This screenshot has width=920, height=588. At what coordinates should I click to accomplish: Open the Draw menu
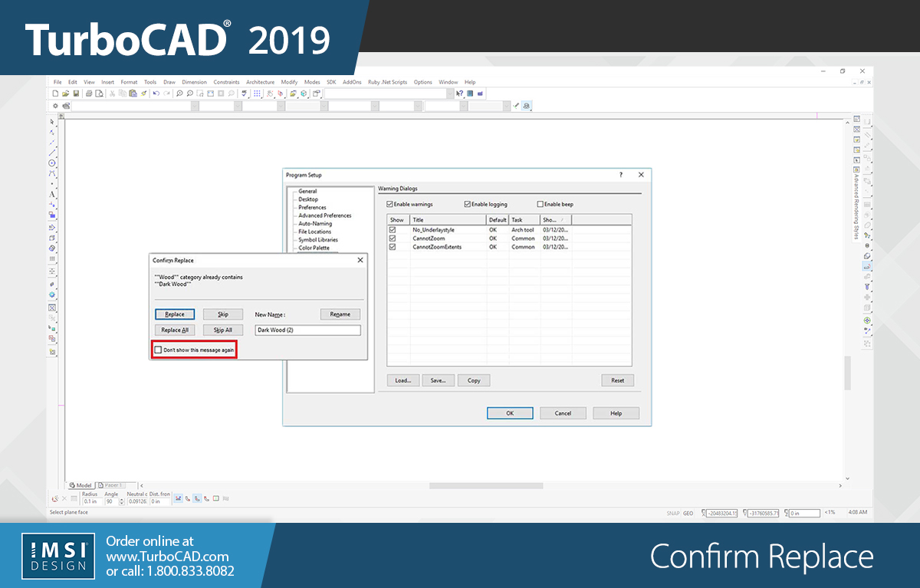tap(169, 82)
